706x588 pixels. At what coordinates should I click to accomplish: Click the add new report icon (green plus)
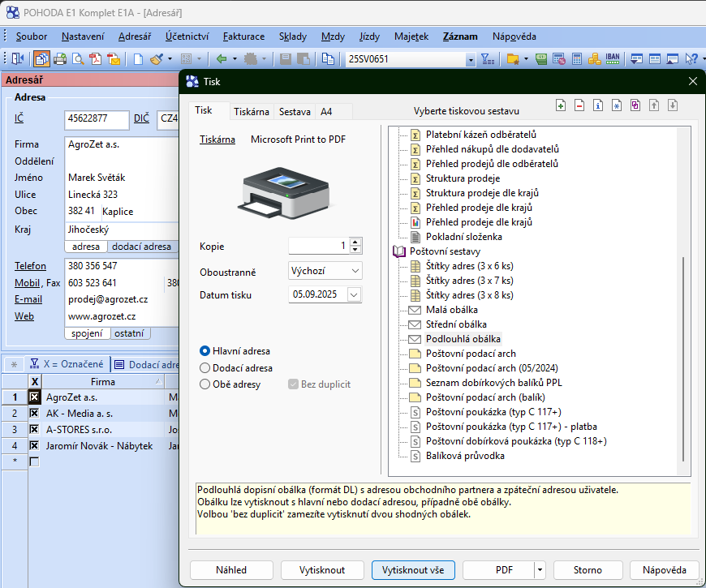click(x=561, y=105)
